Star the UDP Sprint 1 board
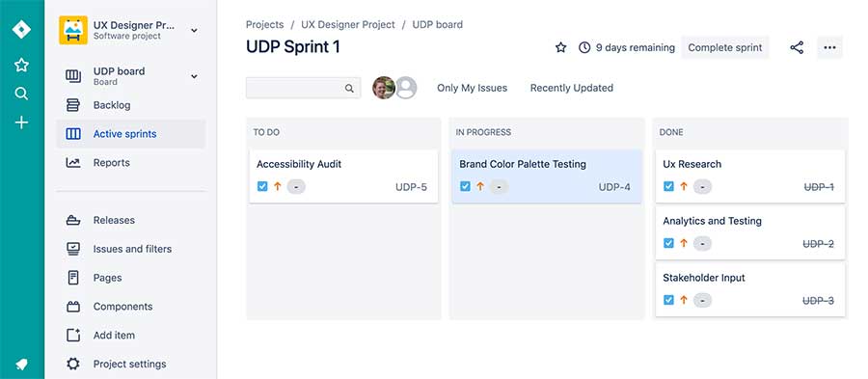The image size is (868, 379). (560, 47)
